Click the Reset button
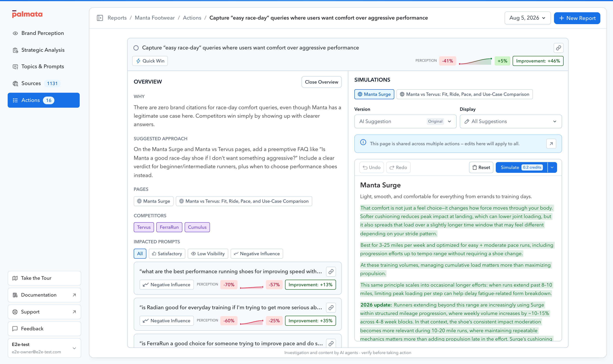The image size is (613, 364). tap(481, 167)
